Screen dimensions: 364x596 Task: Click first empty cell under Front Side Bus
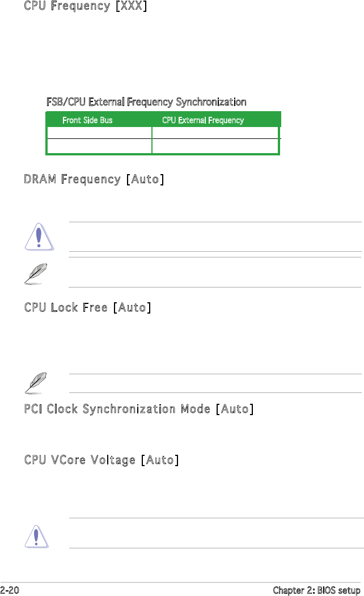coord(99,133)
